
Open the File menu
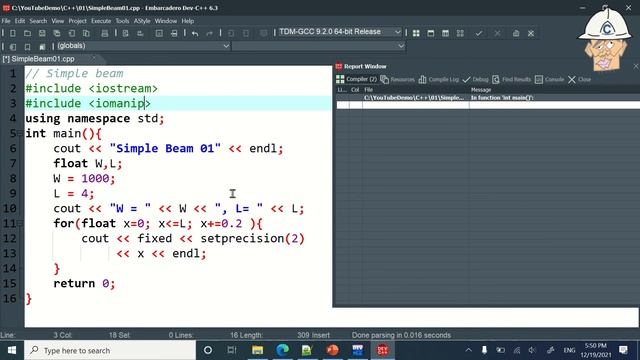[x=6, y=21]
